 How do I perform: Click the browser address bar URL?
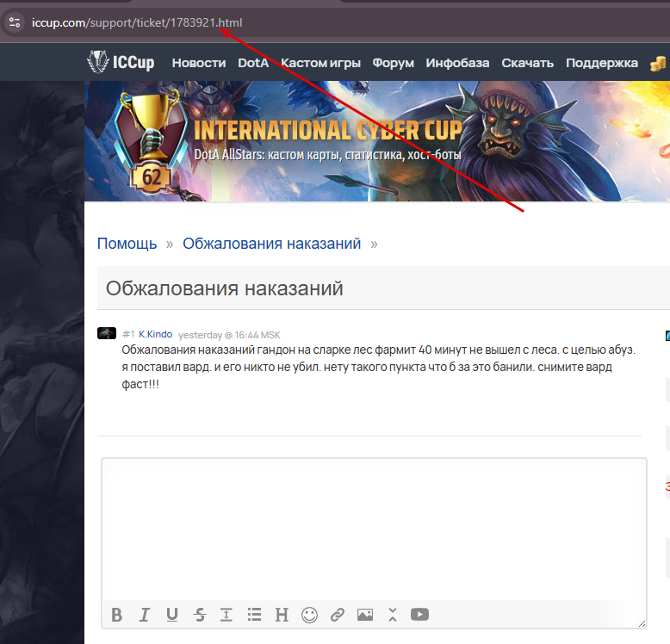pos(137,22)
